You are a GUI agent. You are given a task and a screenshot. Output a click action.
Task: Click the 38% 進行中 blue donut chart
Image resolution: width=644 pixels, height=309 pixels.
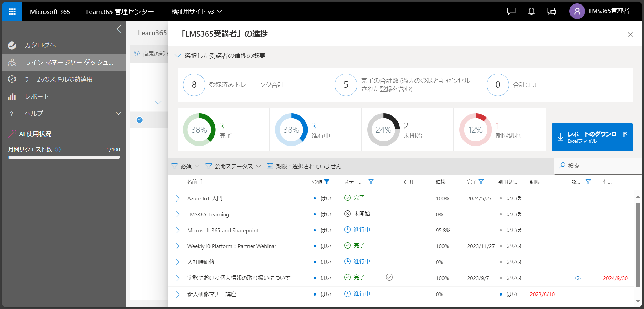[x=291, y=130]
